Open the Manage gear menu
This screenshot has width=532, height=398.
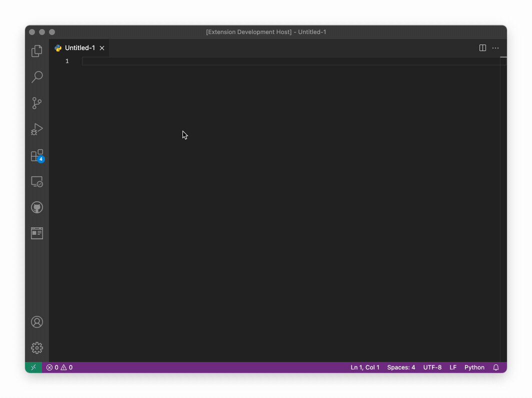pos(37,348)
